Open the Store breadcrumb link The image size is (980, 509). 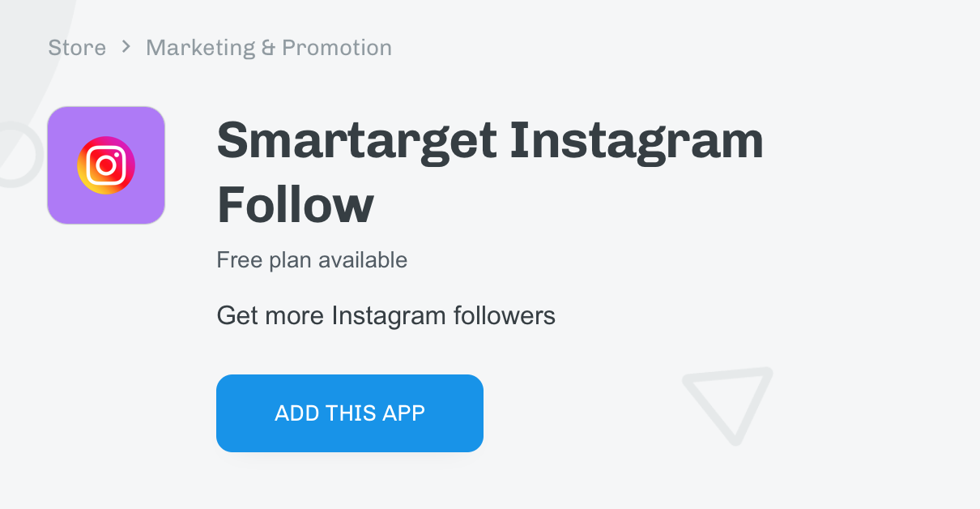coord(77,48)
